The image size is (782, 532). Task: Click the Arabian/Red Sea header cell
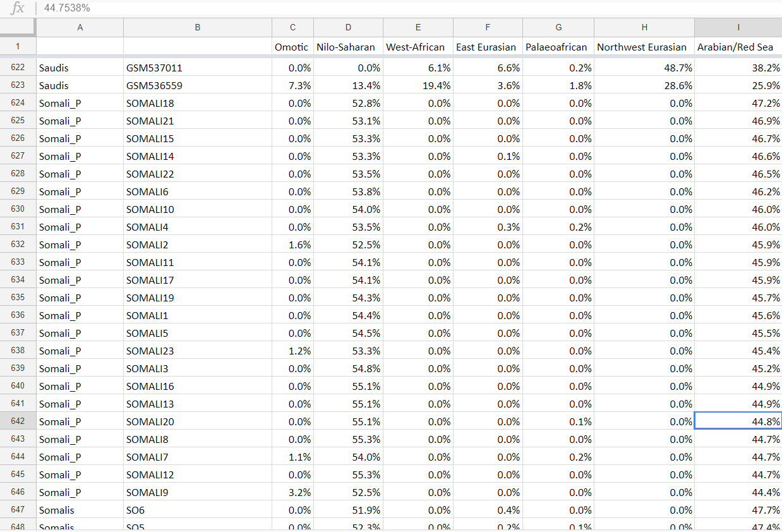click(738, 47)
